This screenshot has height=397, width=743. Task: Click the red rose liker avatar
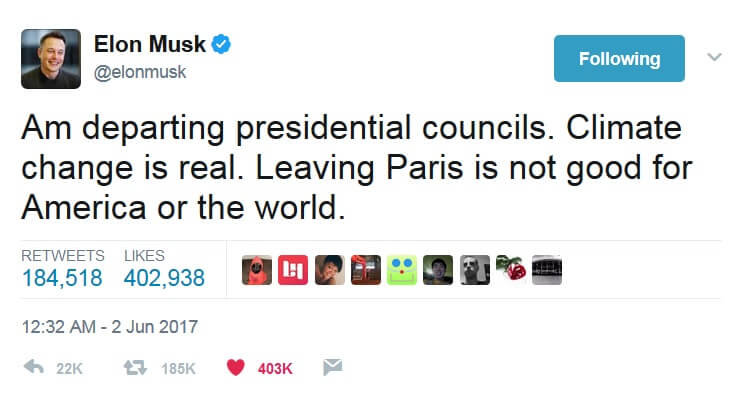click(x=511, y=269)
